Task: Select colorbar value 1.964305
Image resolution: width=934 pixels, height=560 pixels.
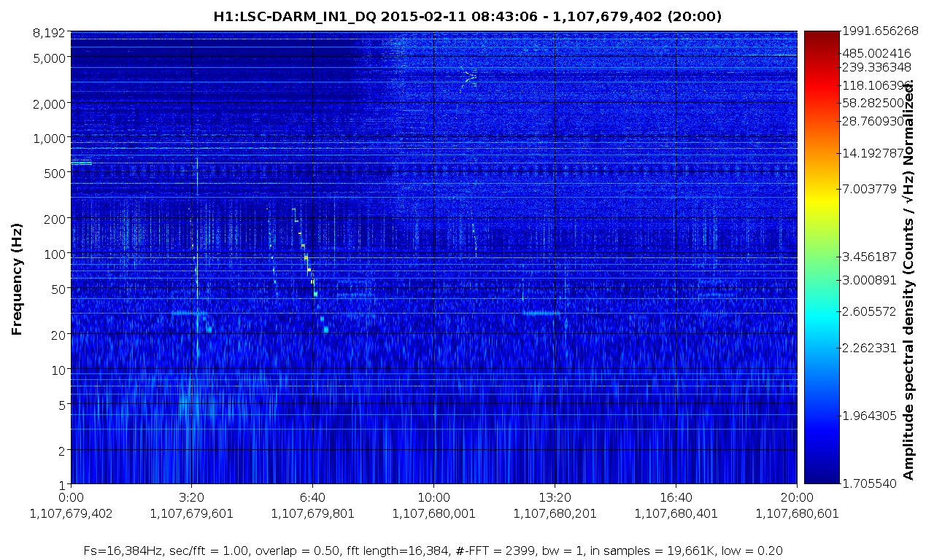Action: coord(869,416)
